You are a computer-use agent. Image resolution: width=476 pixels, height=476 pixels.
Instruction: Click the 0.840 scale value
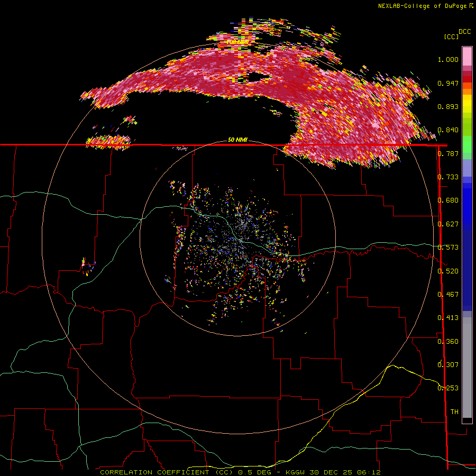448,130
